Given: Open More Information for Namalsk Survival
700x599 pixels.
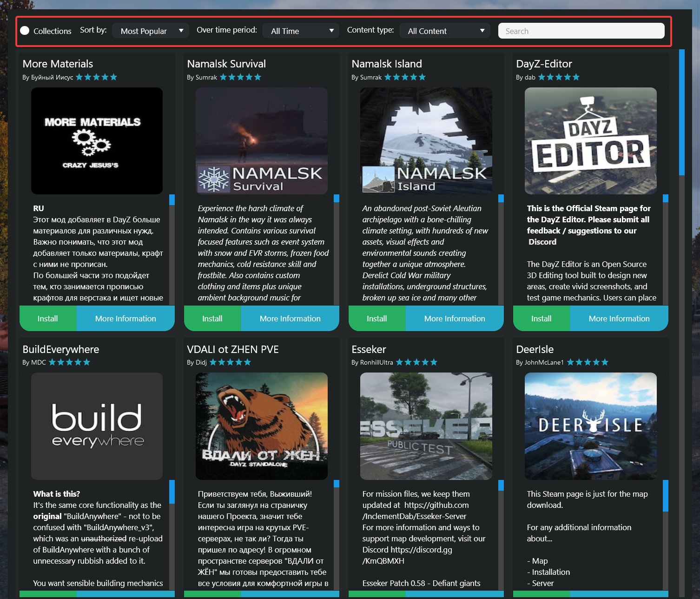Looking at the screenshot, I should tap(290, 319).
